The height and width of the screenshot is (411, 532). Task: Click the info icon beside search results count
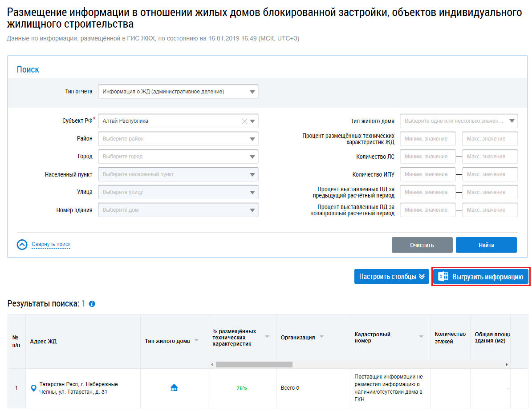tap(92, 304)
